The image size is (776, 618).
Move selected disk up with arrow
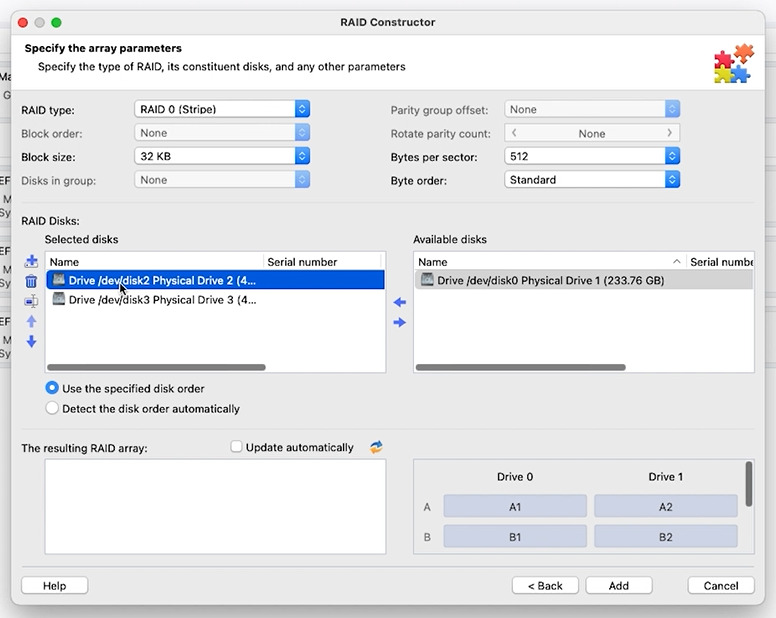pyautogui.click(x=31, y=322)
